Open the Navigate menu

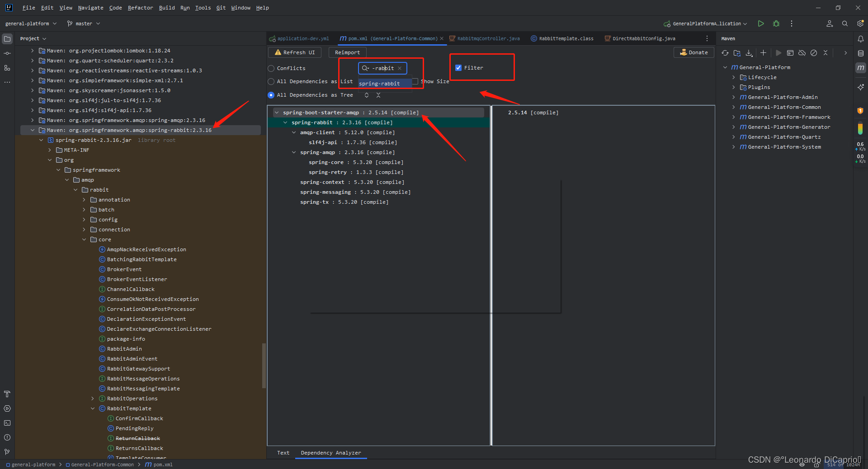coord(90,8)
